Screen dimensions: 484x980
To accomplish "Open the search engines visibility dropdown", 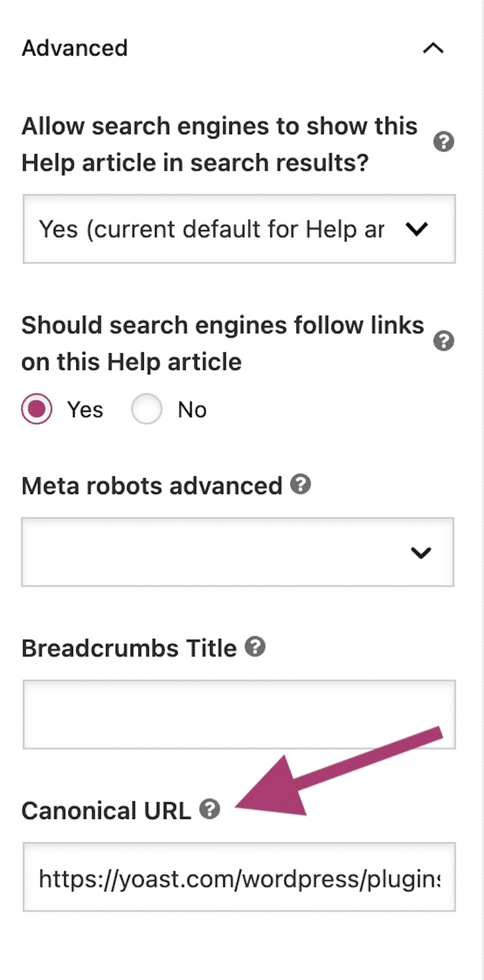I will tap(239, 229).
